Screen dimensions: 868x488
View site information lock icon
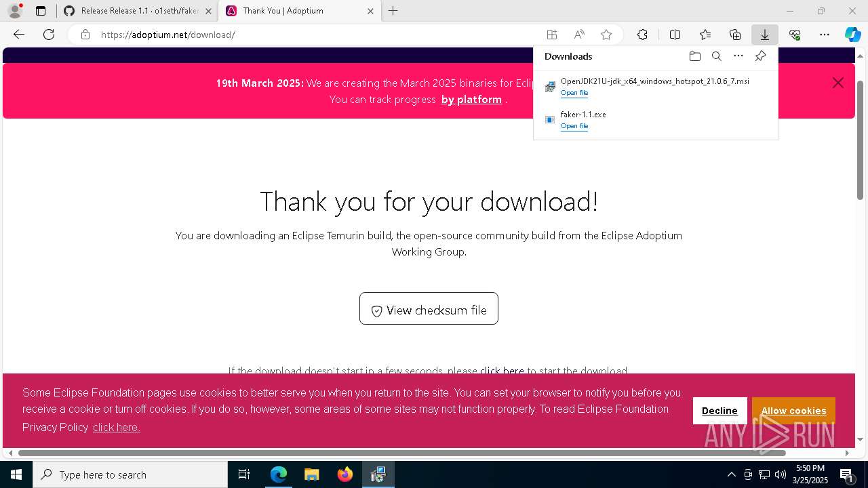[x=85, y=35]
